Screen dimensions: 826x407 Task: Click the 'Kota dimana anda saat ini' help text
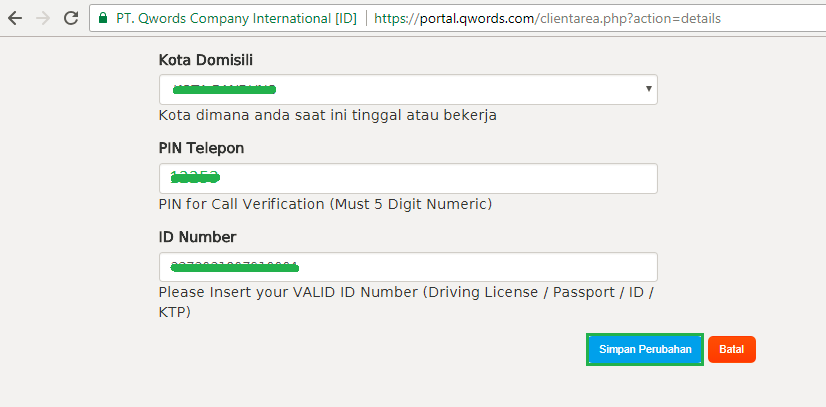327,115
